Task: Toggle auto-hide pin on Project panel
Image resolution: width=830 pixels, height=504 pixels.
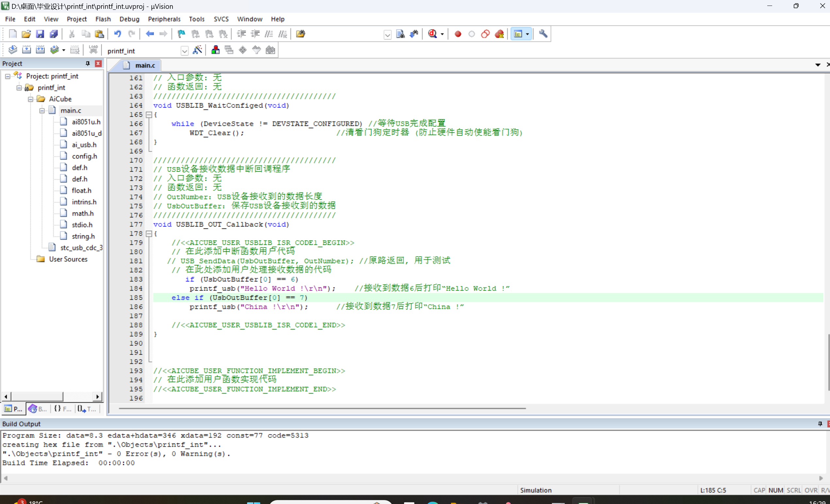Action: click(88, 64)
